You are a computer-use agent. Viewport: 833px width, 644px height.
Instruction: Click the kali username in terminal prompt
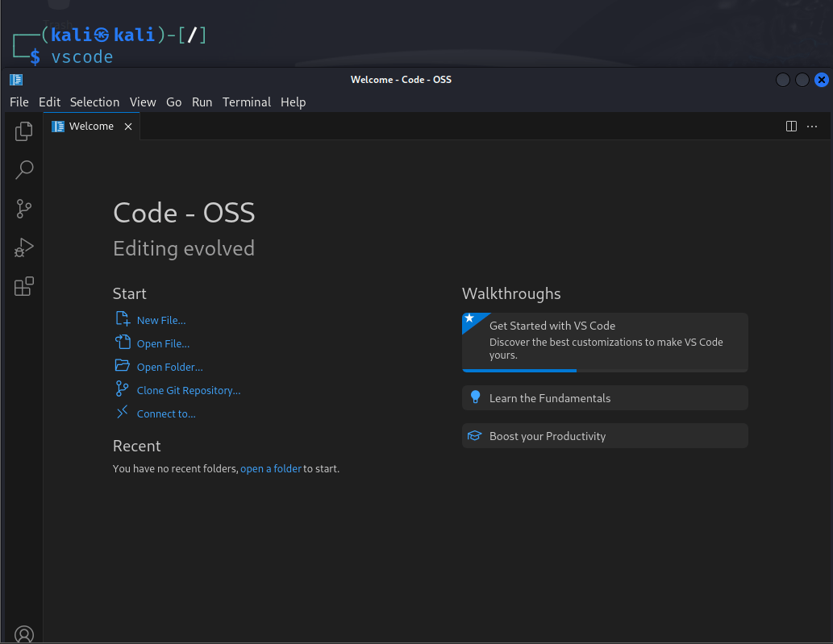coord(72,35)
